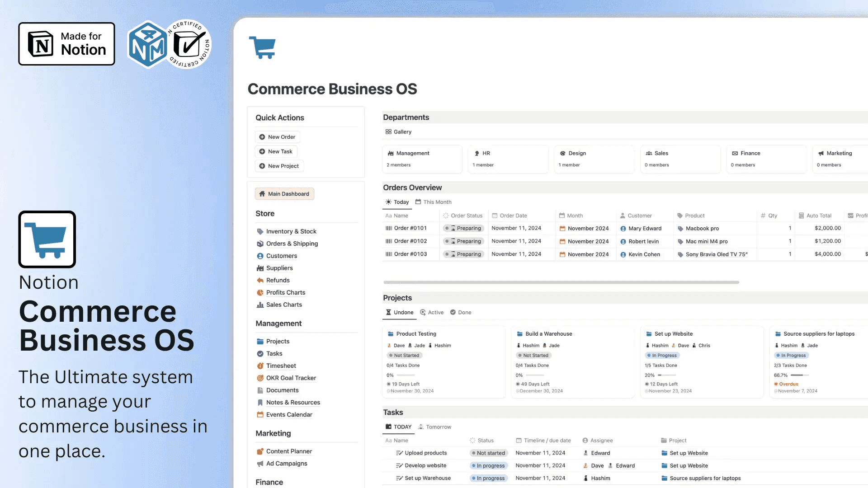Image resolution: width=868 pixels, height=488 pixels.
Task: Click the Orders Overview horizontal scrollbar
Action: click(x=561, y=282)
